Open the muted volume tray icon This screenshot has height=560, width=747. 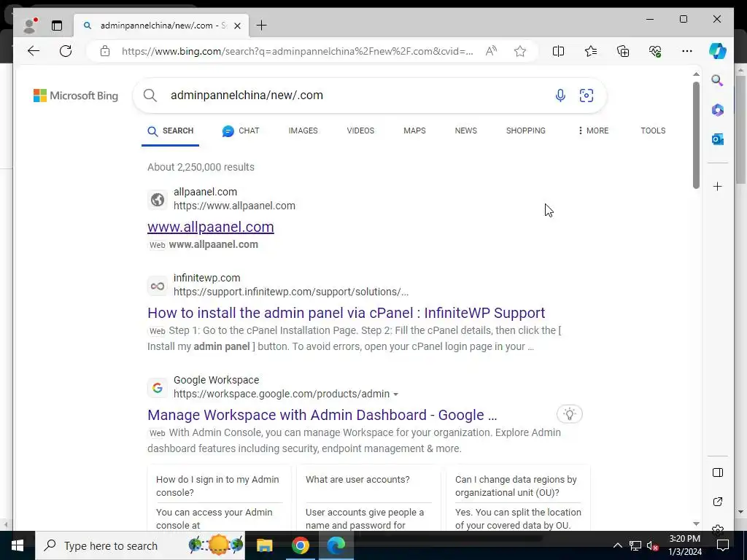pos(652,545)
